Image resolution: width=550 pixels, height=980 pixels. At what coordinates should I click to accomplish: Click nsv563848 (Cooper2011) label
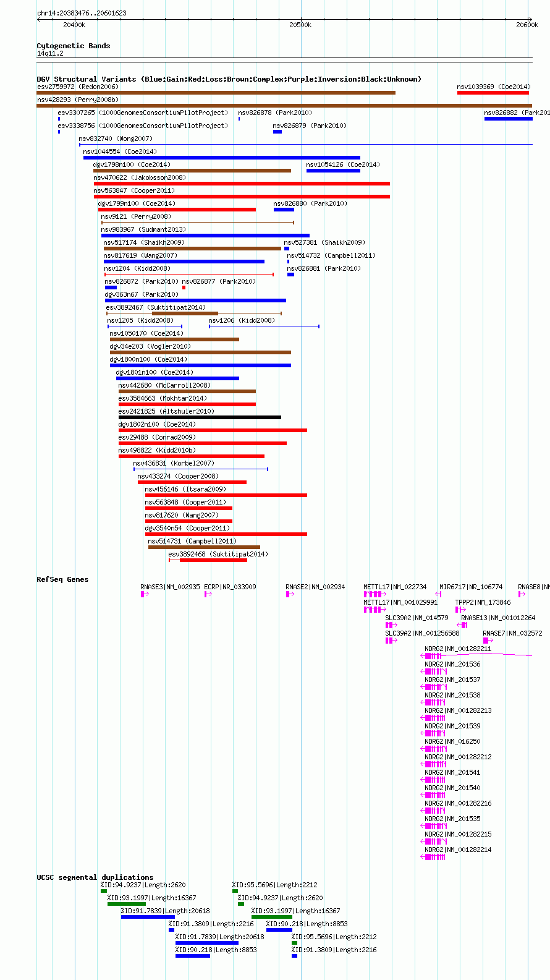[x=185, y=502]
